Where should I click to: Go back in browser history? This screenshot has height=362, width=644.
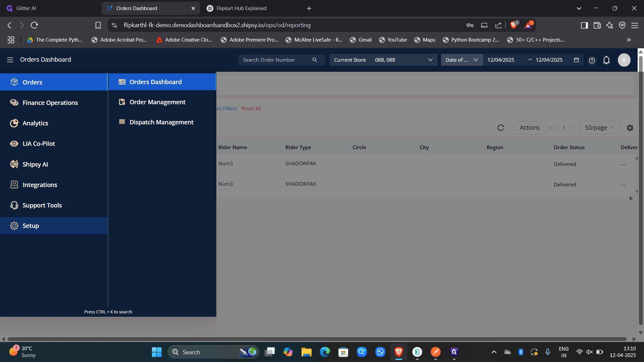coord(9,25)
